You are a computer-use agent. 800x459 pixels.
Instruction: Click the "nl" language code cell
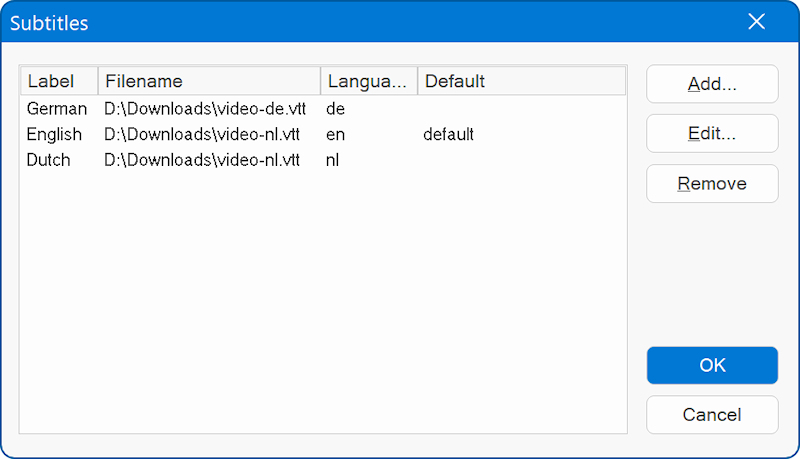coord(333,160)
